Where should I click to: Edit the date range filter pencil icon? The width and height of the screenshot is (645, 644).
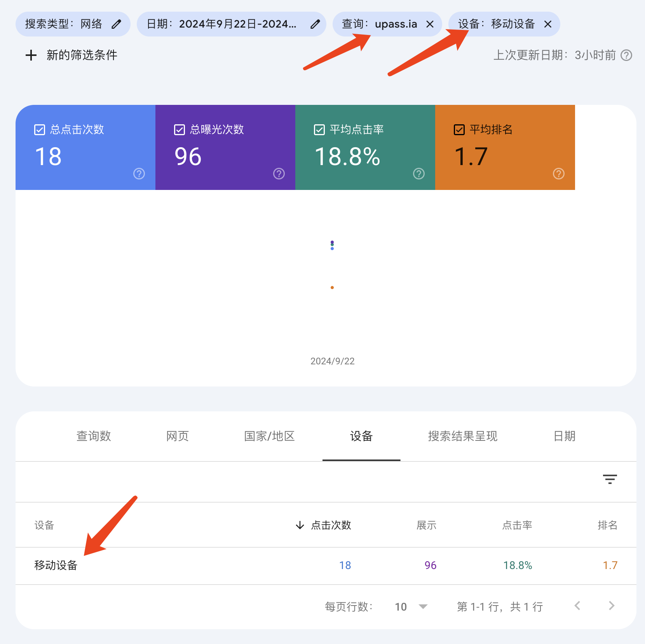315,24
